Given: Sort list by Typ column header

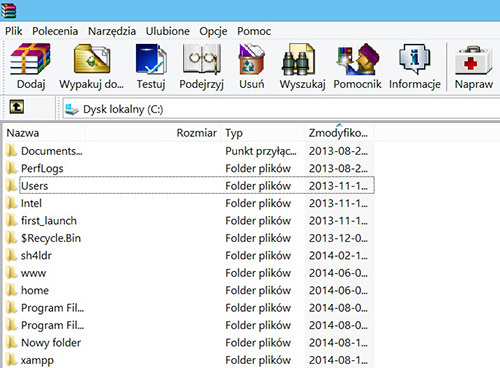Looking at the screenshot, I should click(x=263, y=133).
